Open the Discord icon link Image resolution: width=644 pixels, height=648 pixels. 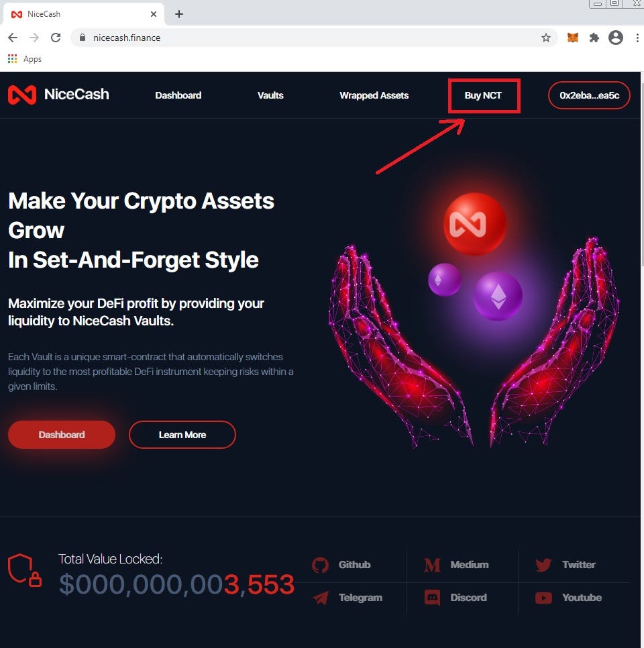click(x=433, y=598)
